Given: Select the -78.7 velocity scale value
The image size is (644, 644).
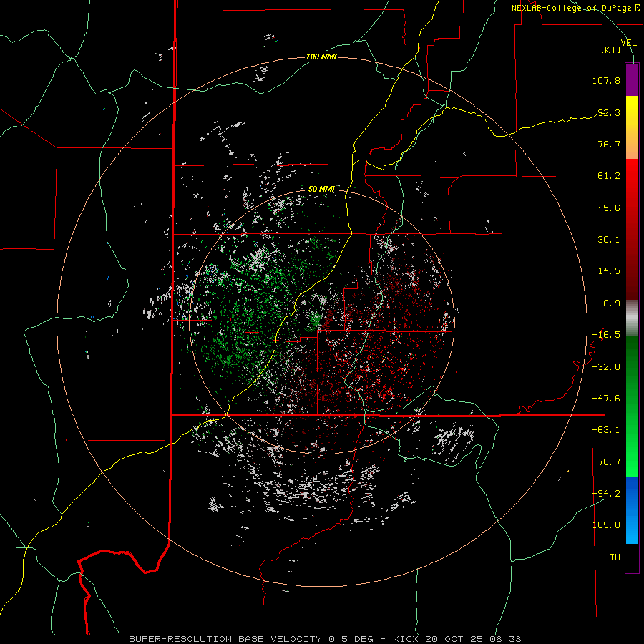Looking at the screenshot, I should tap(606, 462).
